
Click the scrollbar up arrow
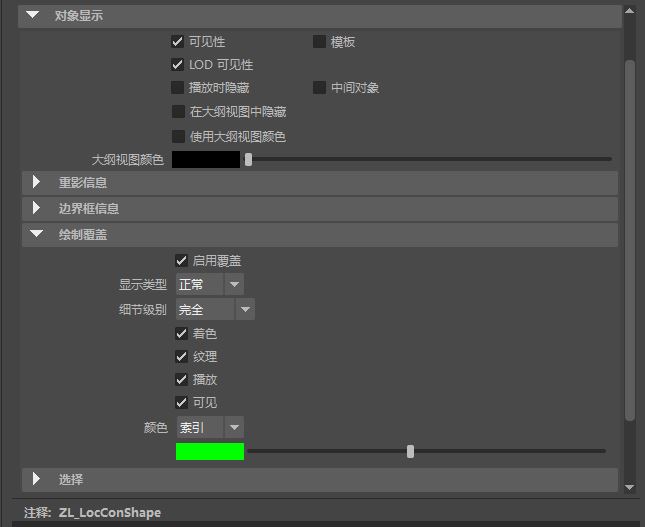click(630, 11)
